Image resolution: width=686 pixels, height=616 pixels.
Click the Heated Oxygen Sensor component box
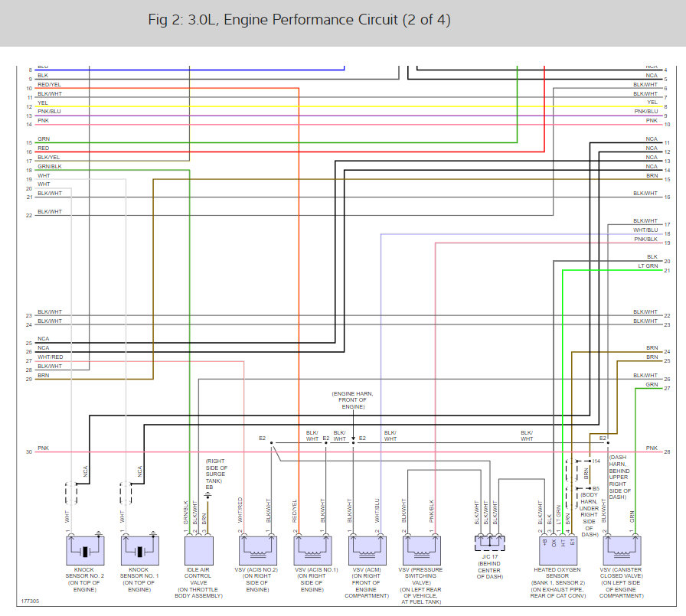[x=558, y=550]
